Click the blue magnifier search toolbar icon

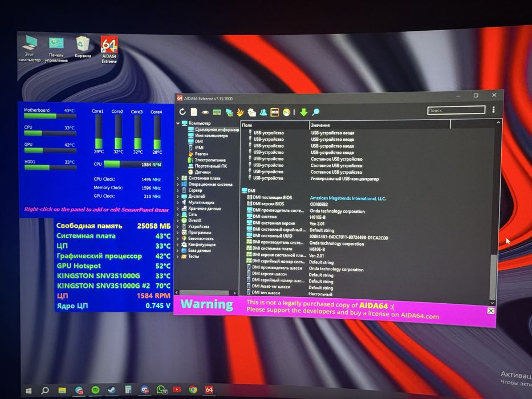(x=315, y=112)
